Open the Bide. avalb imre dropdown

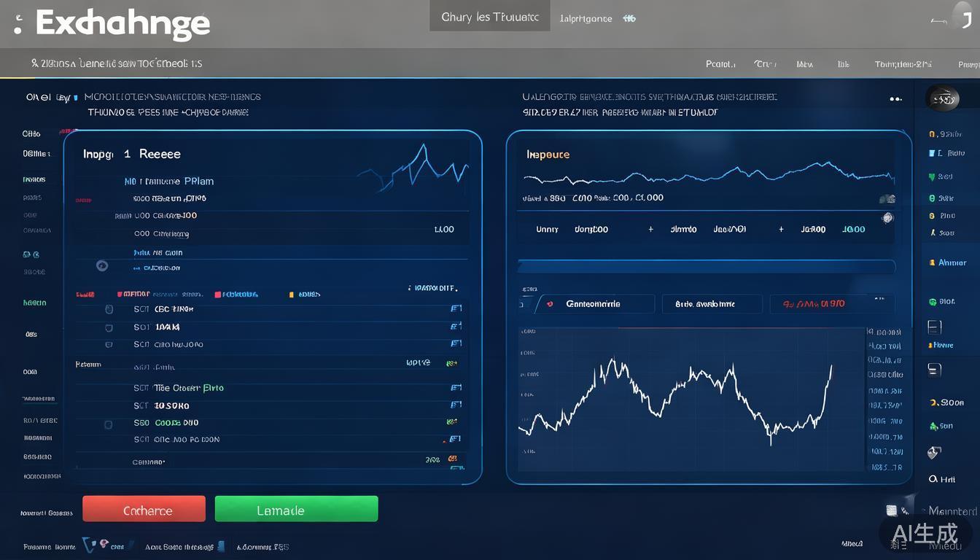[711, 304]
